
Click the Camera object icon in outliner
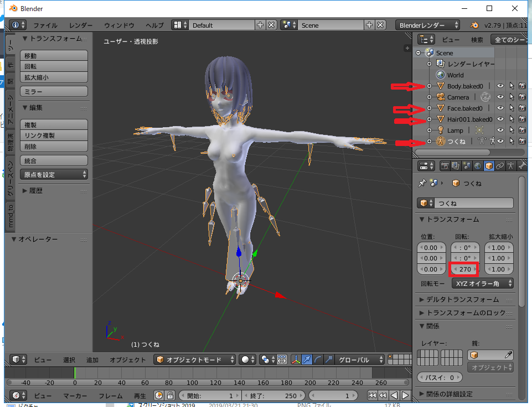pos(441,97)
